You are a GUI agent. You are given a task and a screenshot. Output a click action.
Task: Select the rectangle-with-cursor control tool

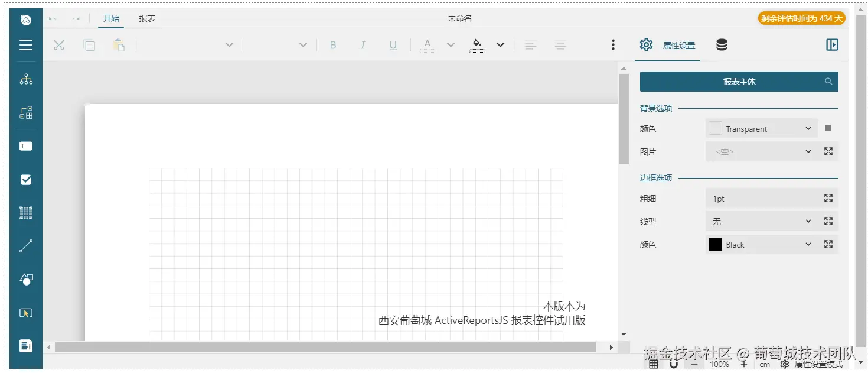click(x=26, y=313)
